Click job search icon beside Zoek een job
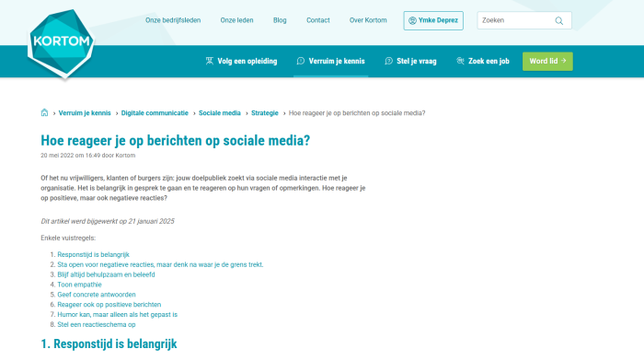The image size is (644, 361). tap(460, 61)
